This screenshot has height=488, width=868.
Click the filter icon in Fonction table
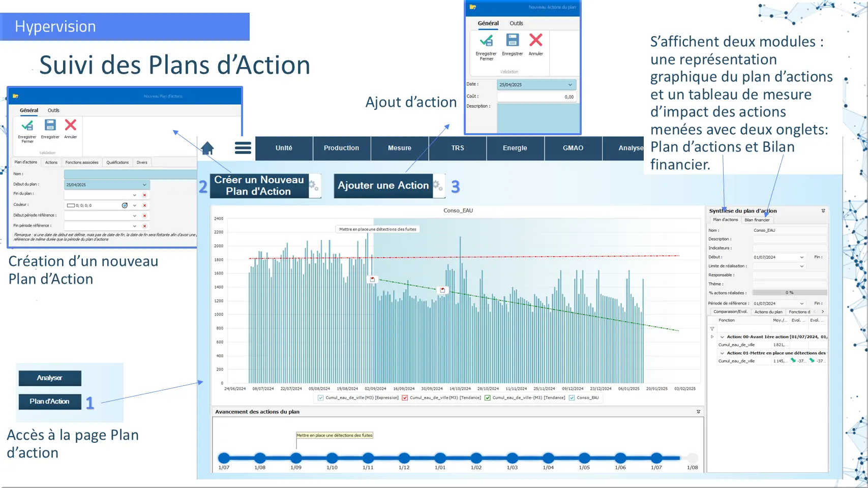coord(712,329)
